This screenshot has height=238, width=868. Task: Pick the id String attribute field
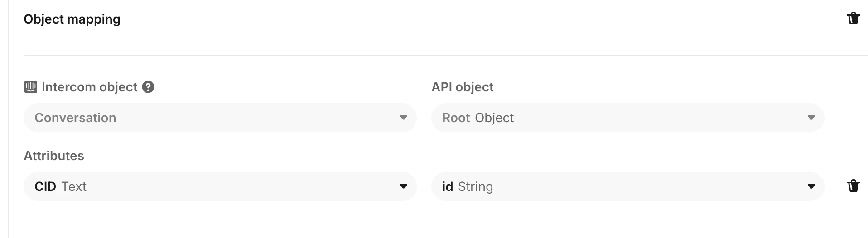(x=628, y=186)
